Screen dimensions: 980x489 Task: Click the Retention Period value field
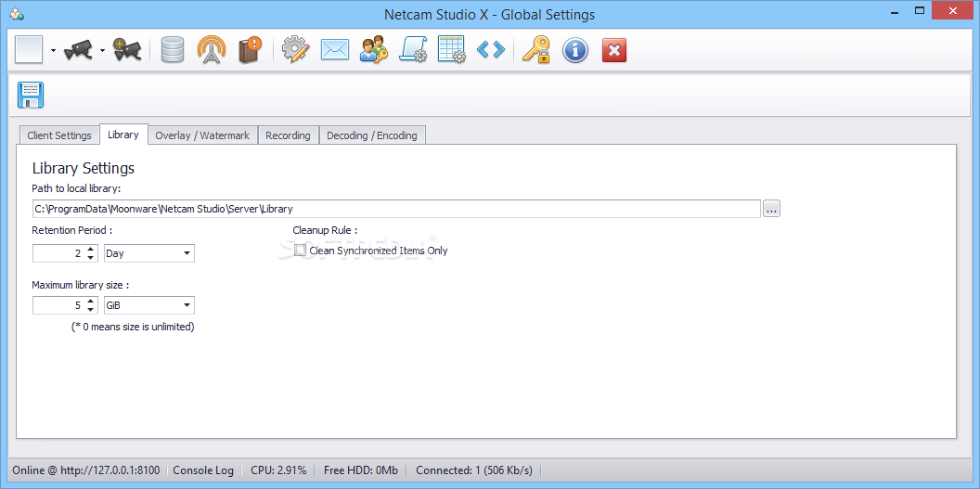[58, 253]
